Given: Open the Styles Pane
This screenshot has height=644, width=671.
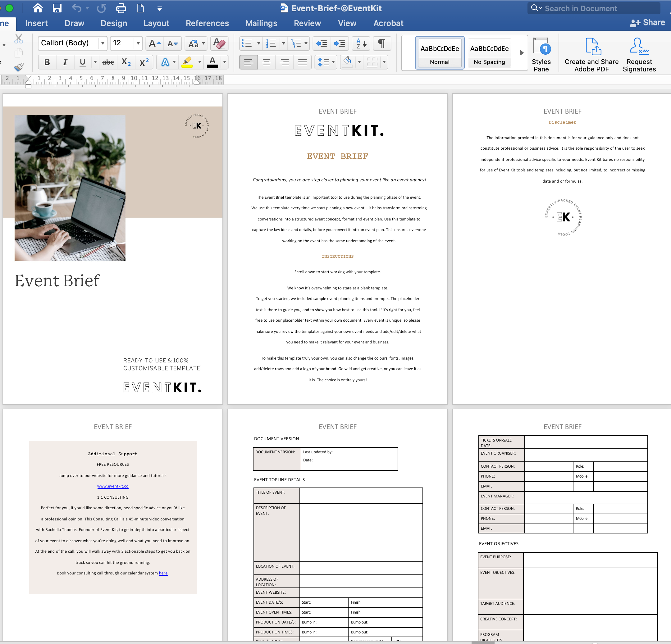Looking at the screenshot, I should 541,55.
